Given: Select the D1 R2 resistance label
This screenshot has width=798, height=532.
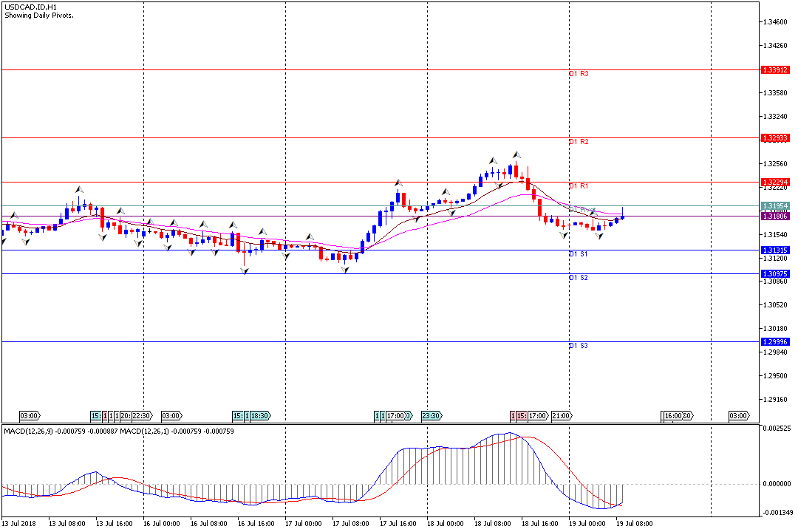Looking at the screenshot, I should pos(579,141).
